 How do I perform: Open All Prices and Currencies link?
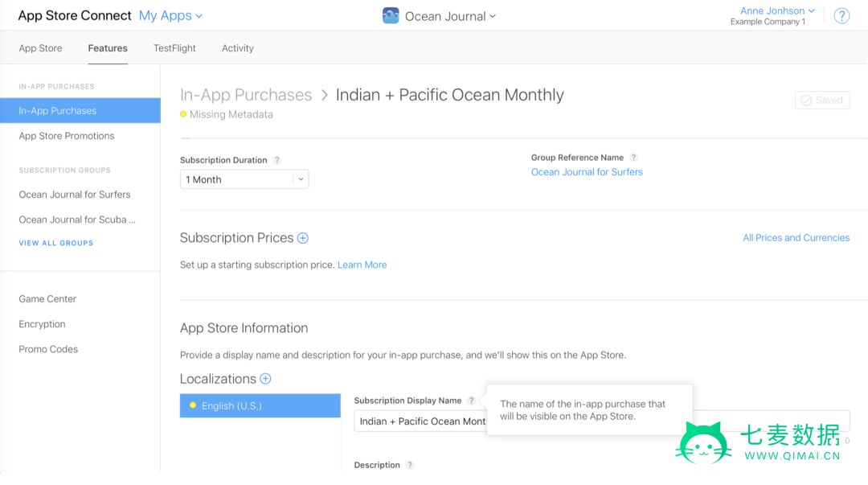click(x=796, y=238)
